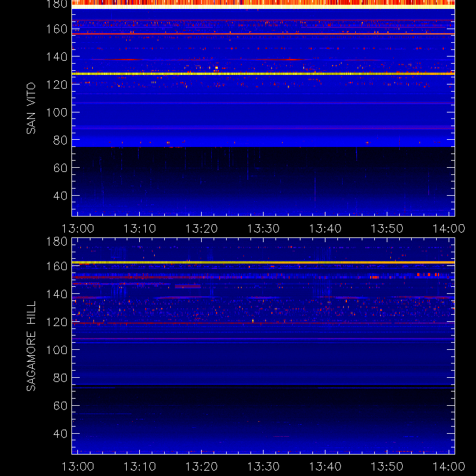Click the 80 frequency label on Sagamore Hill plot
The width and height of the screenshot is (476, 476).
pyautogui.click(x=60, y=378)
